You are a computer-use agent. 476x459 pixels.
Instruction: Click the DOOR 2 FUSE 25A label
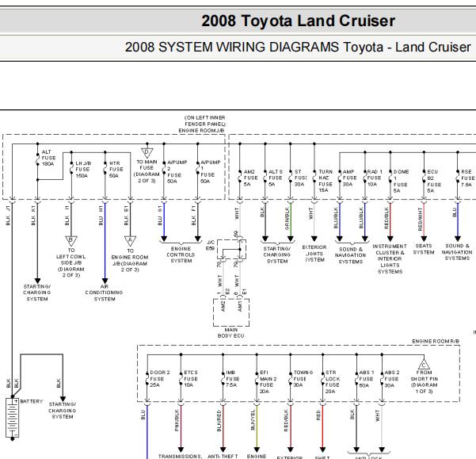(160, 378)
